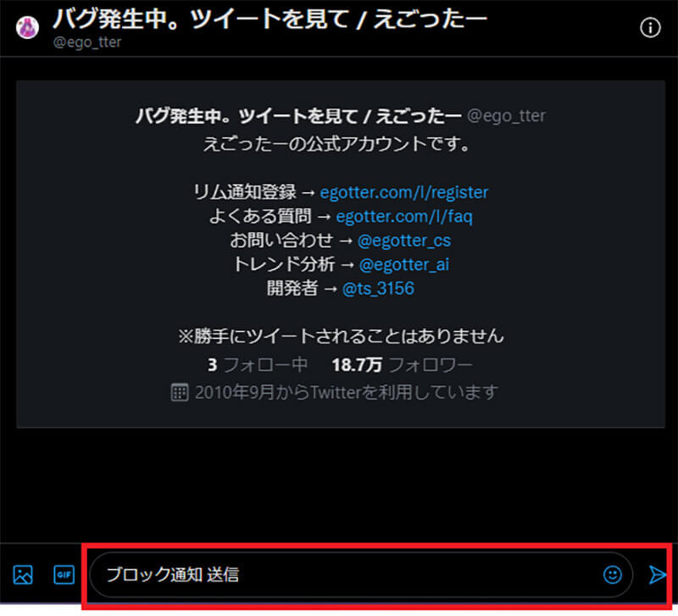Click the label リム通知登録
Screen dimensions: 678x616
[x=245, y=192]
